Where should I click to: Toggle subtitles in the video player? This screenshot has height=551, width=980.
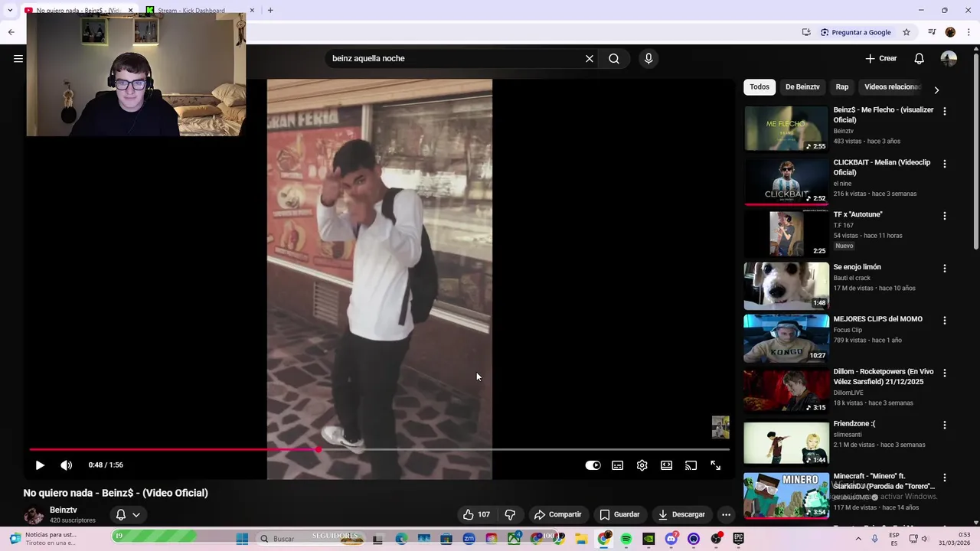618,465
